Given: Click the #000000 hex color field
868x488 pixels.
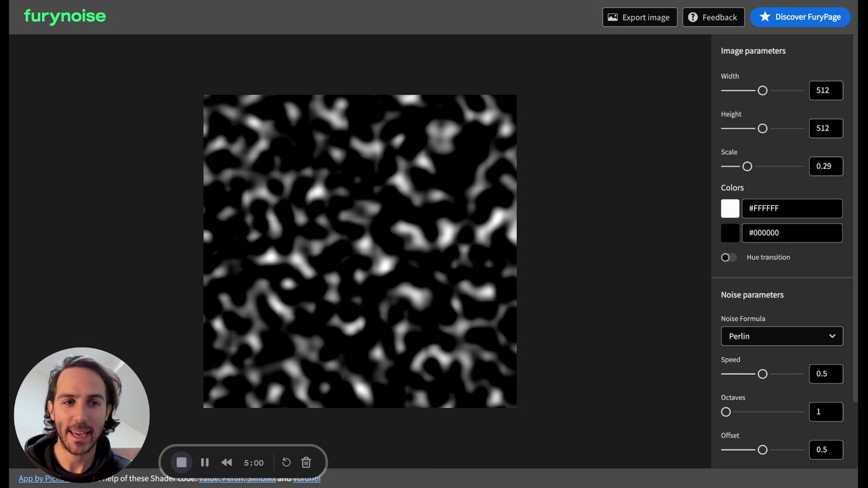Looking at the screenshot, I should [x=792, y=232].
